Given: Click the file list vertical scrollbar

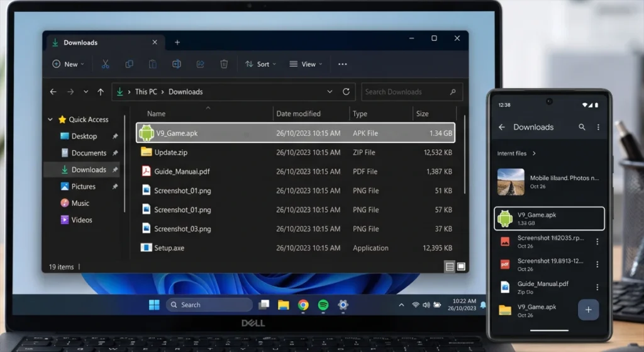Looking at the screenshot, I should point(465,154).
